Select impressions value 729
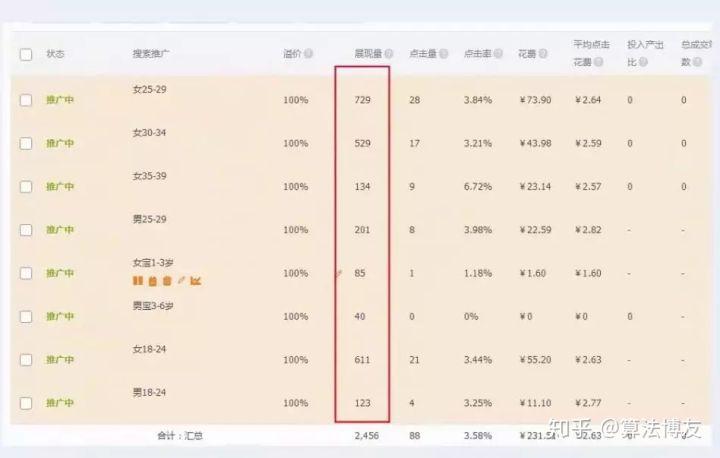 tap(362, 100)
